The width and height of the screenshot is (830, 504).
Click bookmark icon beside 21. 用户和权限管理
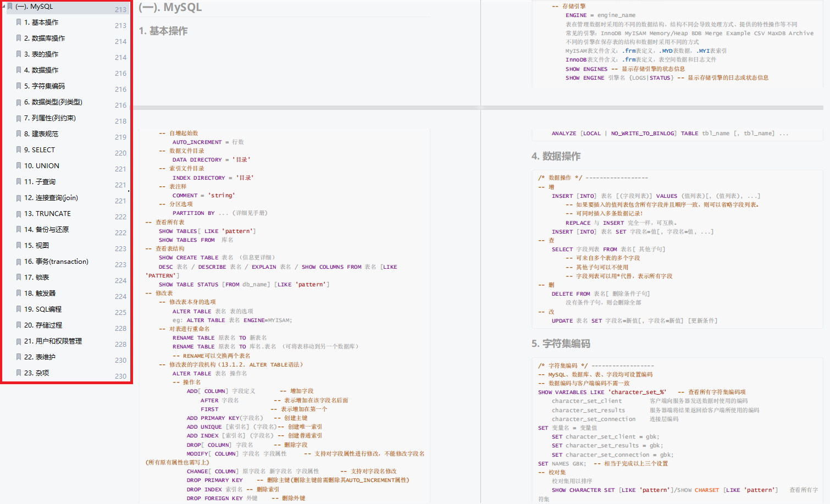[19, 341]
